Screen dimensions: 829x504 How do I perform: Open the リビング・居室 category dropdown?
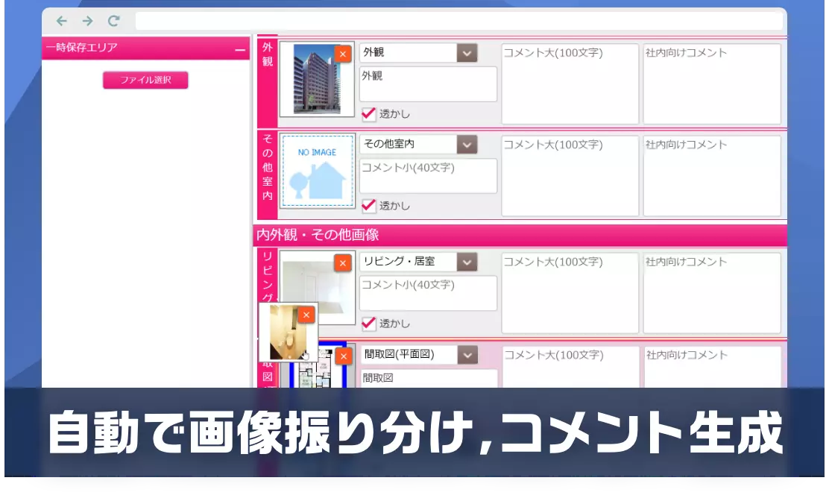tap(467, 262)
